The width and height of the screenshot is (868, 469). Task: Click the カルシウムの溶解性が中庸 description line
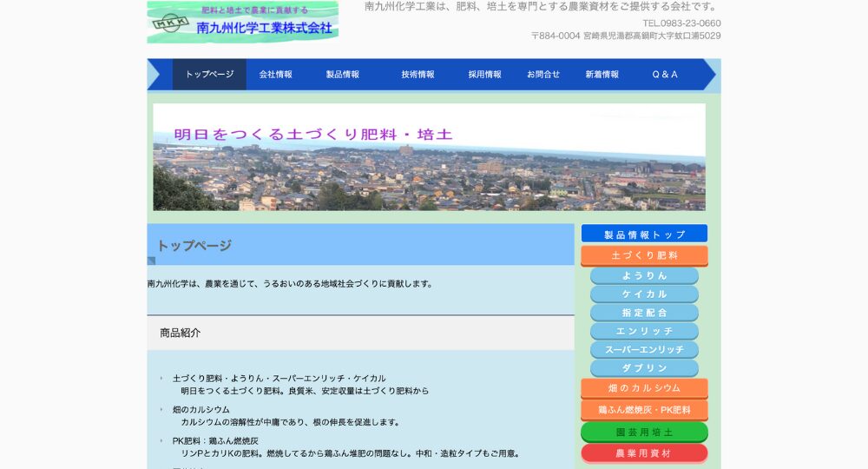(291, 422)
